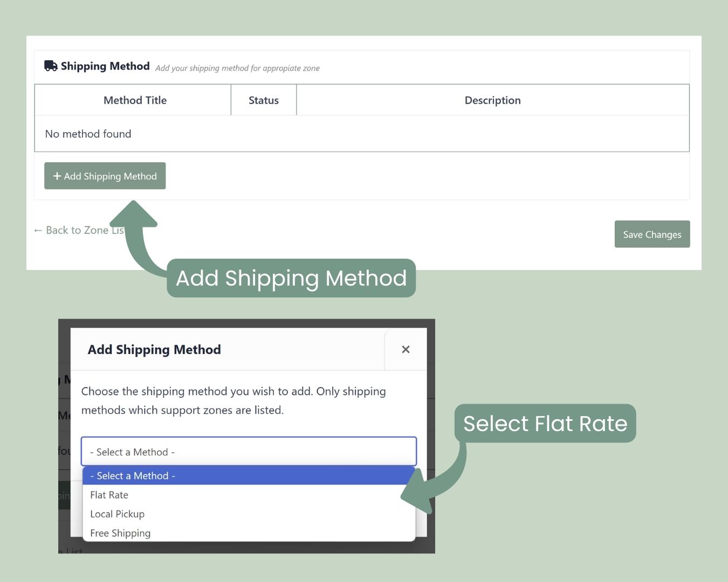Screen dimensions: 728x582
Task: Click the Save Changes button
Action: [652, 234]
